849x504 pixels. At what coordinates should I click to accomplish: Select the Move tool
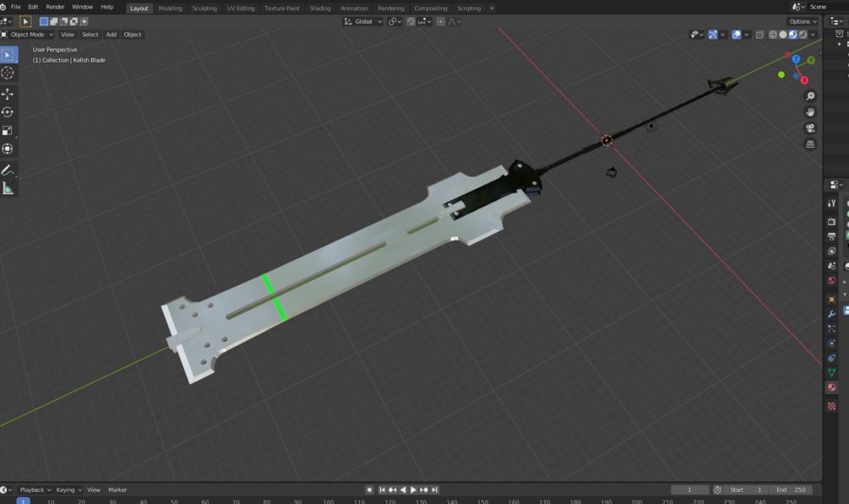[x=8, y=95]
